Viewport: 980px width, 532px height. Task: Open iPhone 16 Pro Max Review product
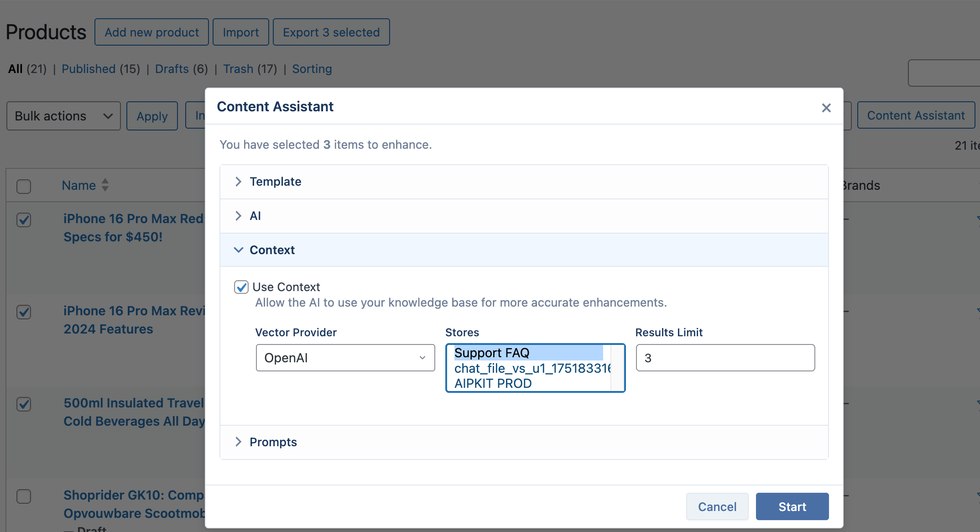pos(134,320)
